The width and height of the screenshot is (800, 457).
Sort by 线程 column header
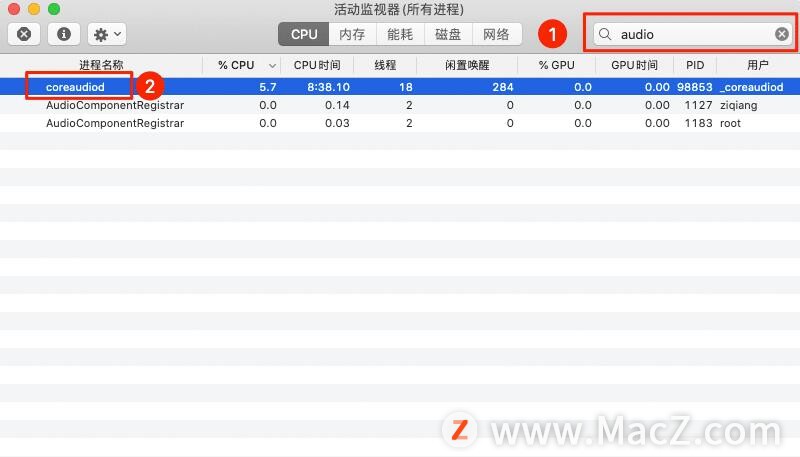[385, 65]
